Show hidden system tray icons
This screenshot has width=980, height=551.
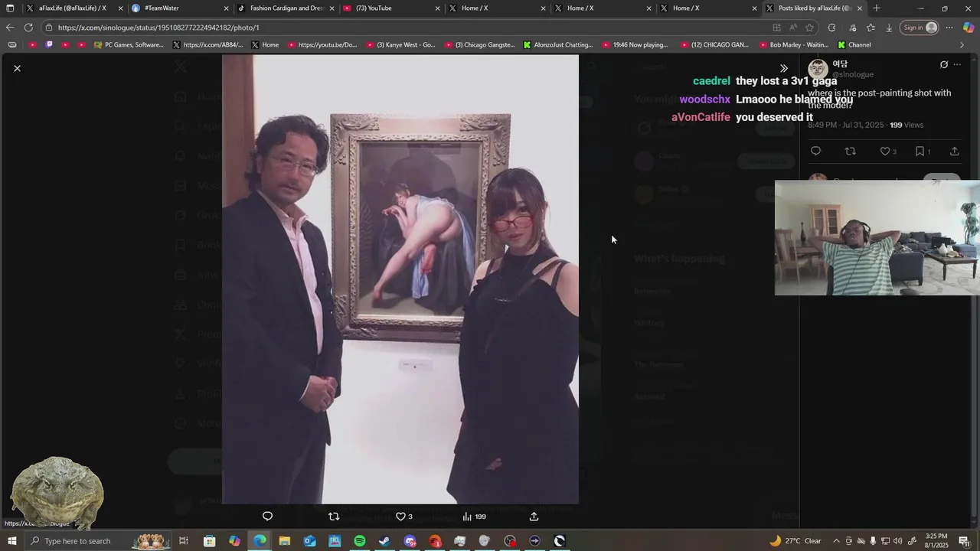(x=836, y=541)
